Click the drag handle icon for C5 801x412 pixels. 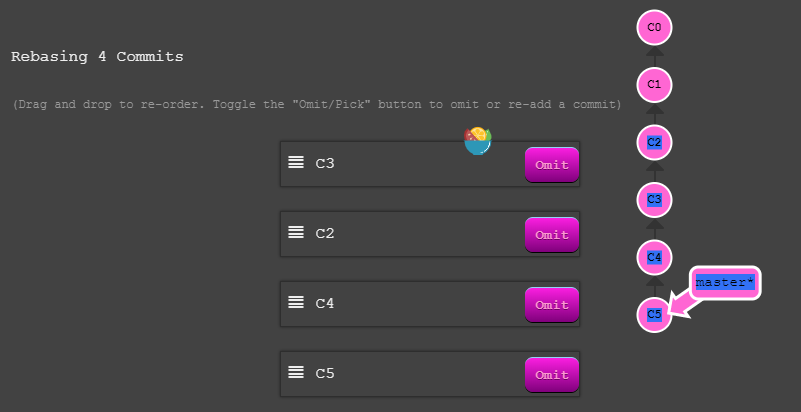(x=296, y=372)
